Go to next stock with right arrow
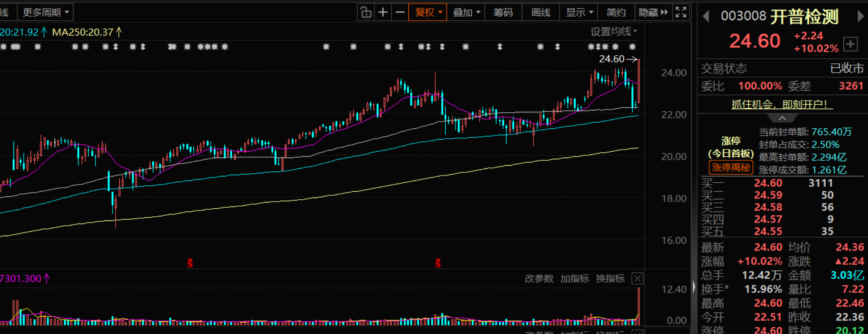Screen dimensions: 868x334 860,17
